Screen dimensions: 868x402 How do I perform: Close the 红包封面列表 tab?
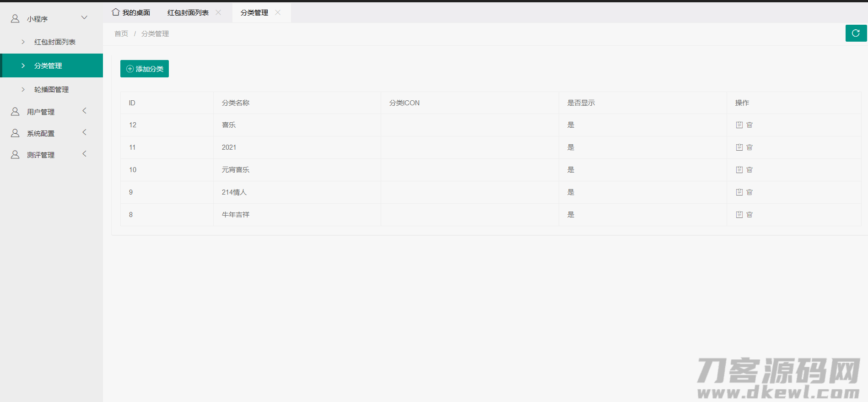[x=218, y=12]
